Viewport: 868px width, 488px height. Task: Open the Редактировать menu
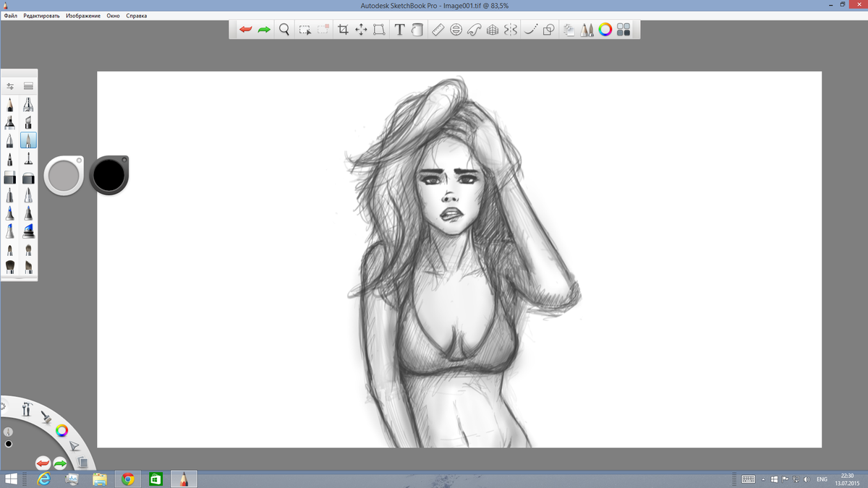(41, 16)
